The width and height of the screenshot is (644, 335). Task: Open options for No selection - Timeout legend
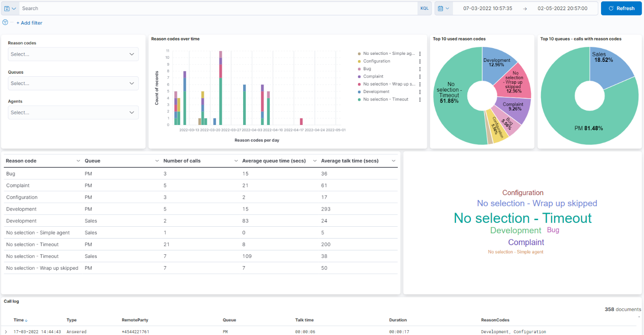420,100
